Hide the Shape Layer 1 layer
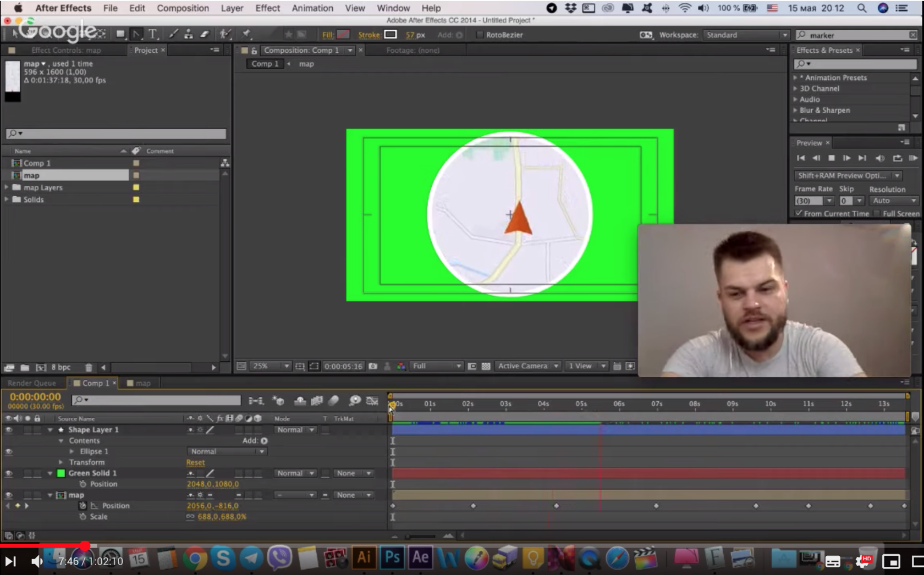This screenshot has width=924, height=575. click(x=9, y=430)
